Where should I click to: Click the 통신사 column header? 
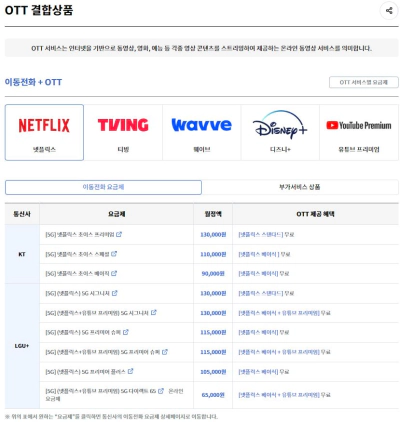tap(22, 214)
